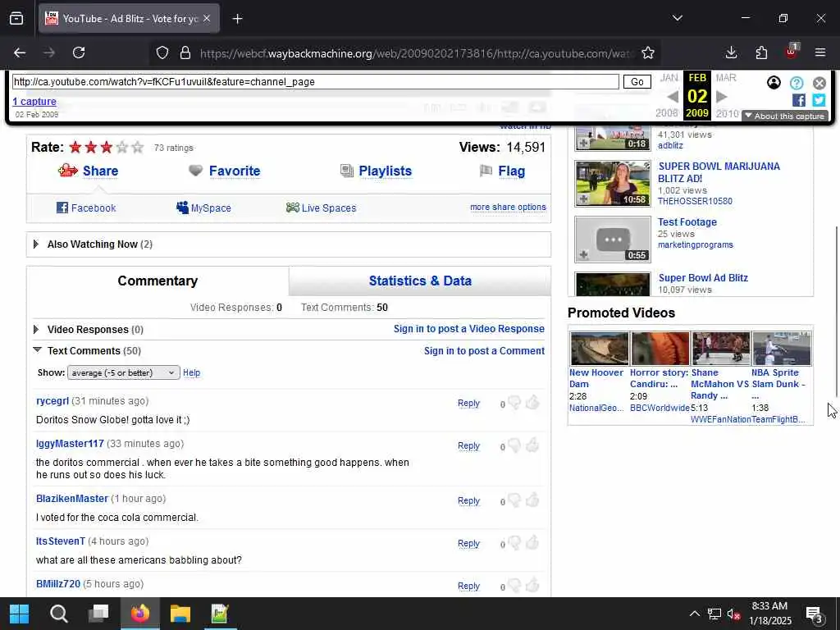The width and height of the screenshot is (840, 630).
Task: Open the Test Footage video link
Action: (687, 221)
